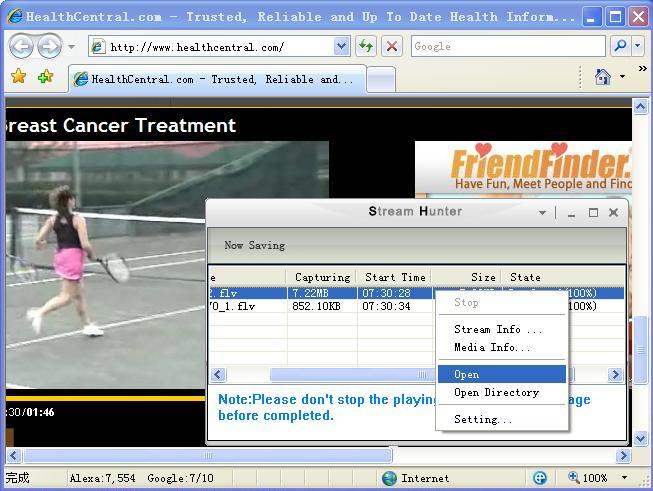This screenshot has height=491, width=653.
Task: Expand Home button dropdown arrow
Action: 623,77
